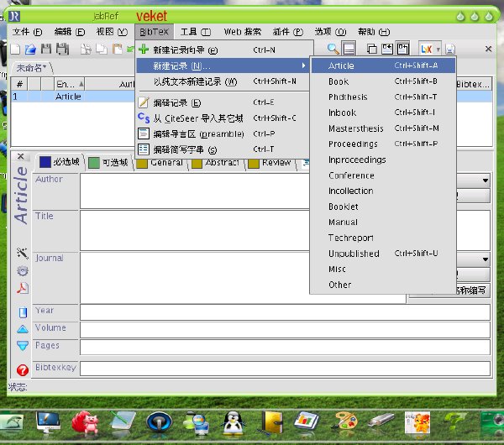Click the Author input field

[195, 191]
